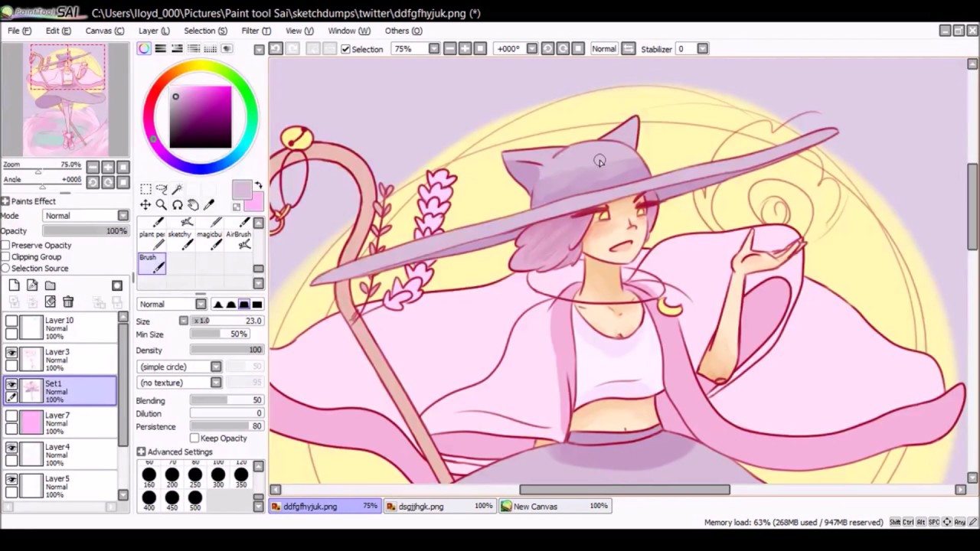
Task: Click the horizontal canvas scrollbar
Action: pyautogui.click(x=624, y=490)
